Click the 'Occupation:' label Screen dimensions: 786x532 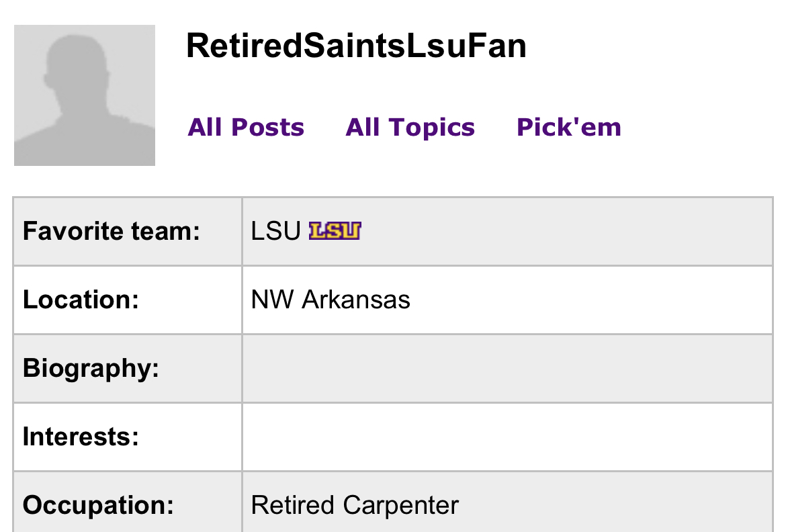98,505
